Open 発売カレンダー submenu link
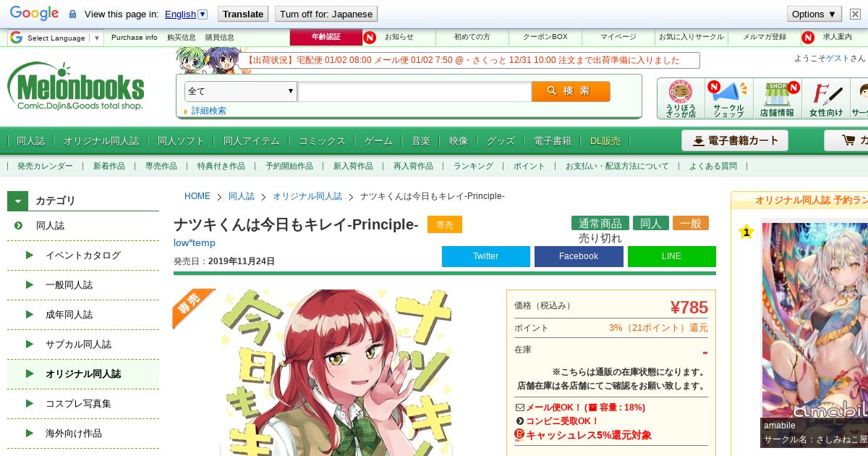The height and width of the screenshot is (456, 868). 45,166
